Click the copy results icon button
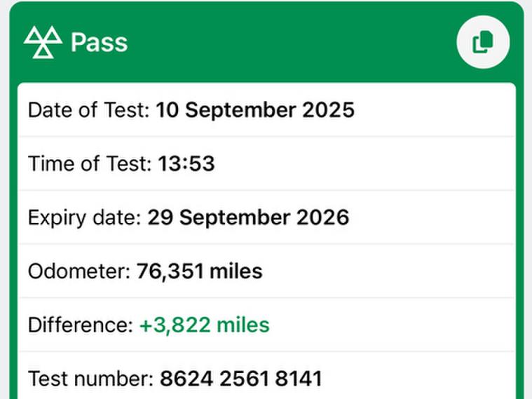Viewport: 532px width, 399px height. point(483,42)
